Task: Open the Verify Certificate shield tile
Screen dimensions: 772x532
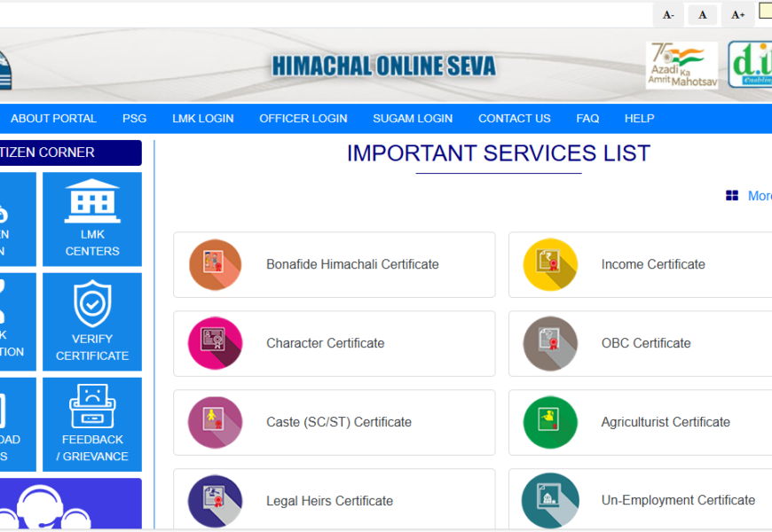Action: point(92,321)
